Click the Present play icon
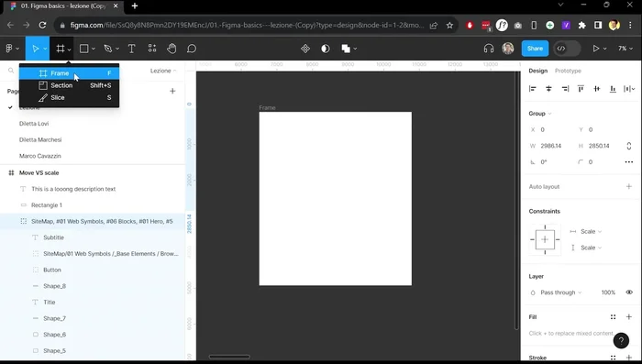The height and width of the screenshot is (364, 642). coord(596,49)
